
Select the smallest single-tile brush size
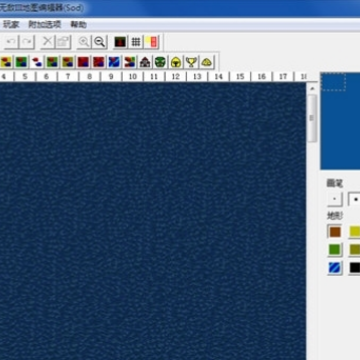(x=335, y=199)
